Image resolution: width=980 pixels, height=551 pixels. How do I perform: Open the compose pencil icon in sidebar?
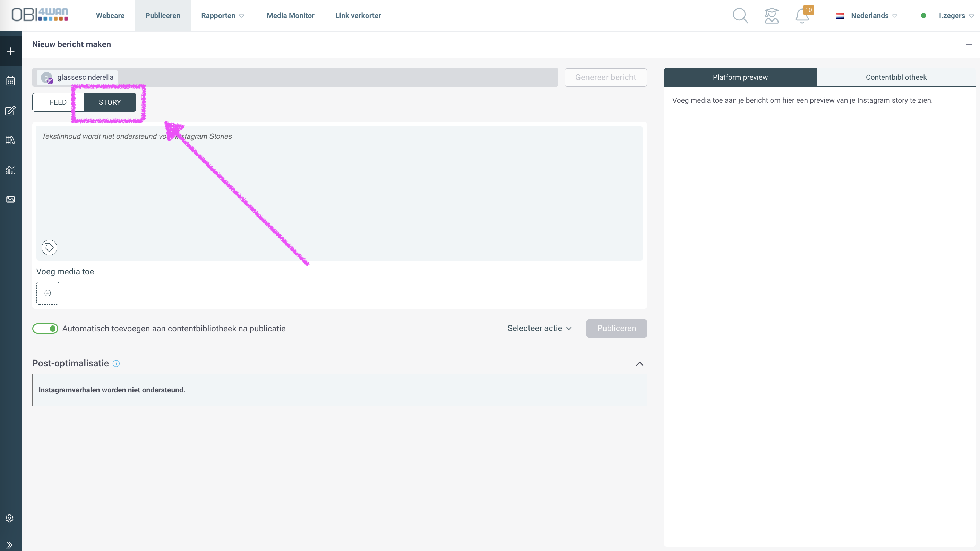click(x=11, y=110)
